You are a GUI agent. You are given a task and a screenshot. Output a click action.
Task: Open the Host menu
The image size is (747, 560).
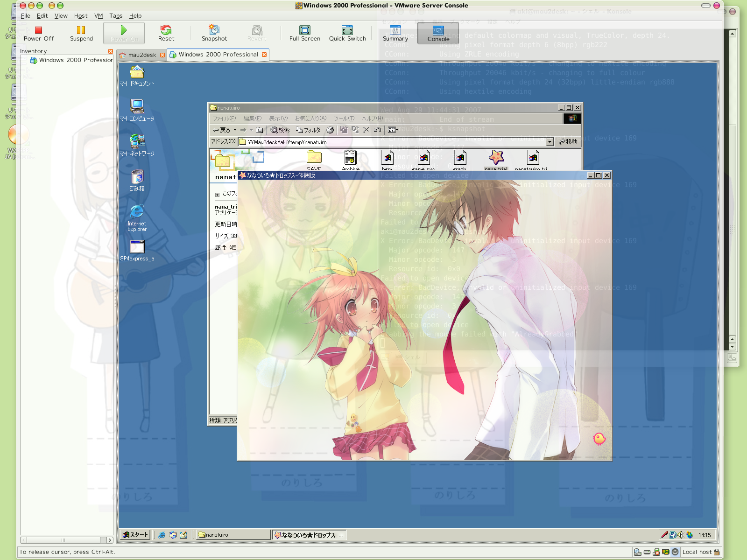[81, 16]
